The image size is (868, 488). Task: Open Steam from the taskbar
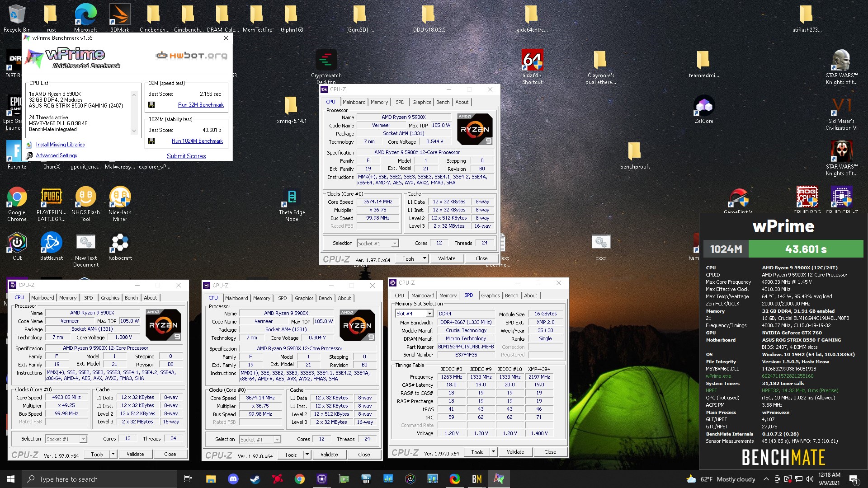[255, 479]
